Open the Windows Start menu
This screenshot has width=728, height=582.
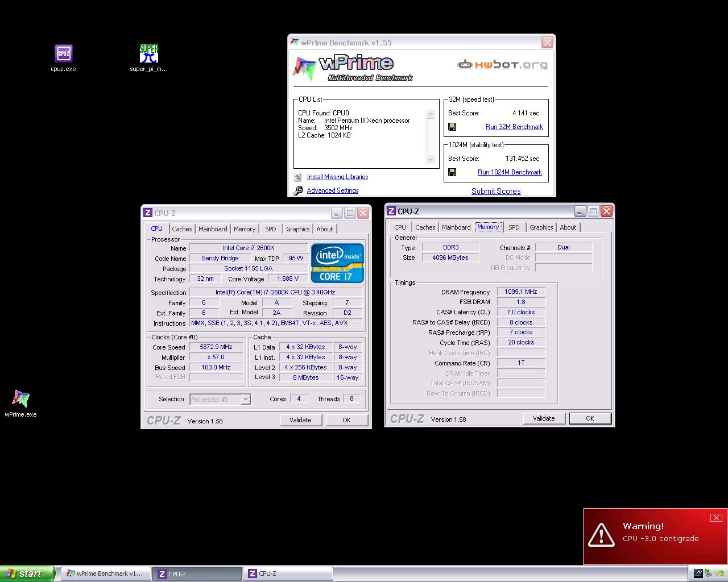[27, 573]
